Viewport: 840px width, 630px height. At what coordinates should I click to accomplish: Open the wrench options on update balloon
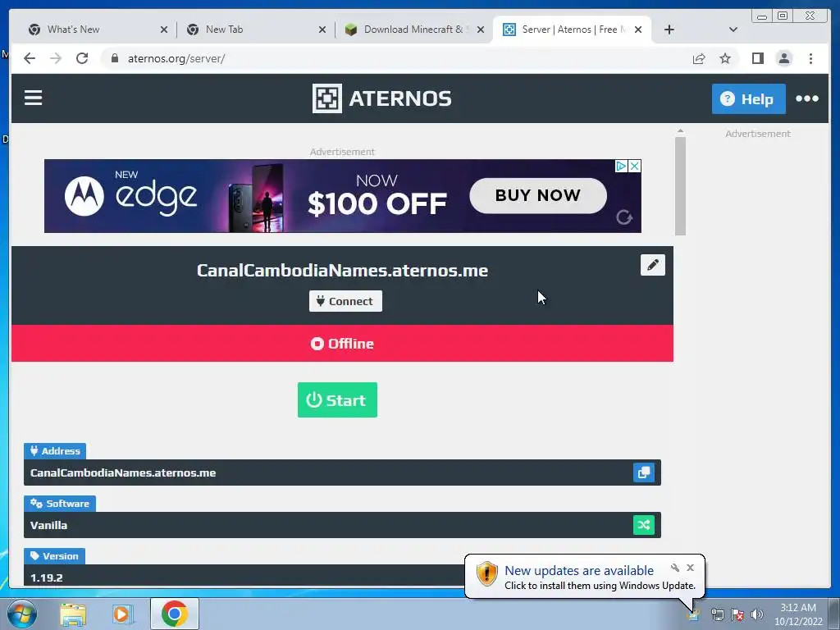pos(675,568)
